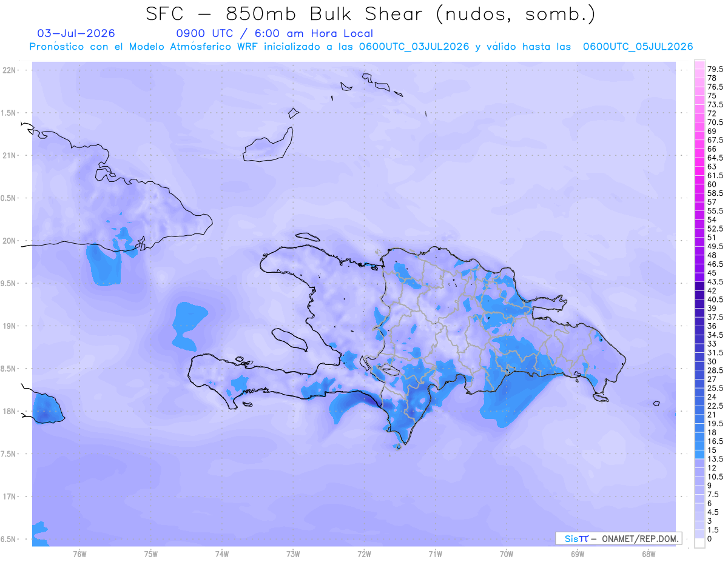Click the '13.5' legend value
This screenshot has width=728, height=562.
[715, 459]
